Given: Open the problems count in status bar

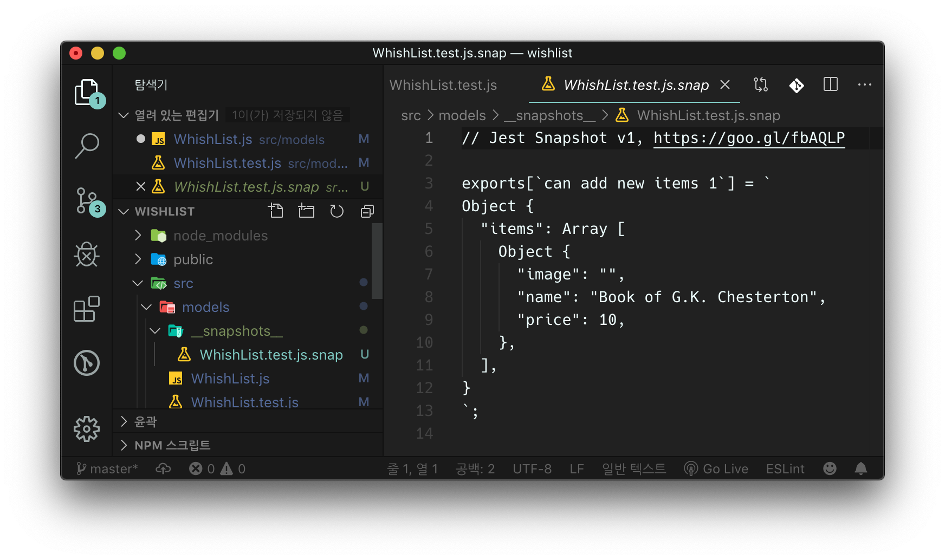Looking at the screenshot, I should (217, 468).
